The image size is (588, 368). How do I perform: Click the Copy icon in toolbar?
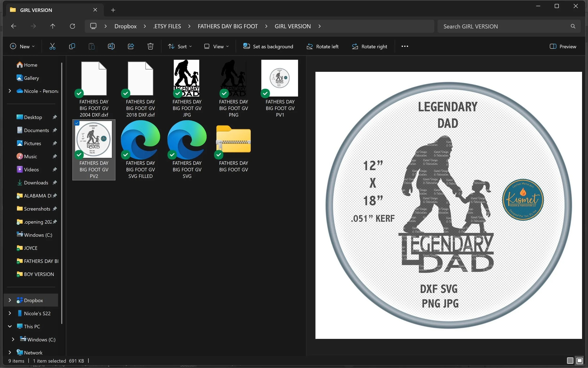tap(72, 46)
